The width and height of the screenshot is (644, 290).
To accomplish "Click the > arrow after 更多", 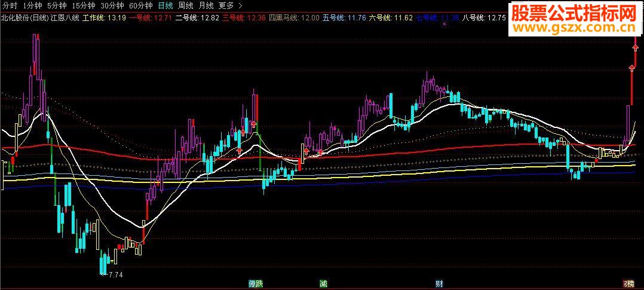I will tap(240, 6).
